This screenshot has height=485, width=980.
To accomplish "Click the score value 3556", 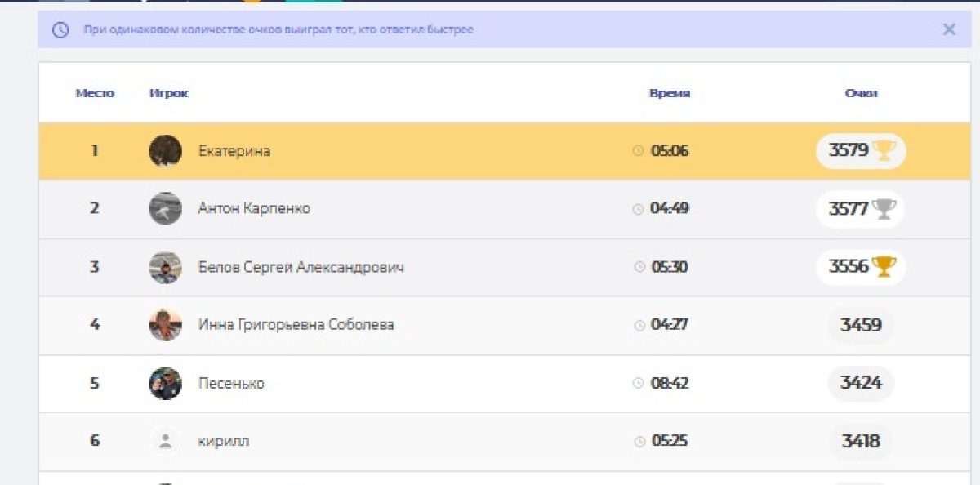I will click(x=849, y=266).
